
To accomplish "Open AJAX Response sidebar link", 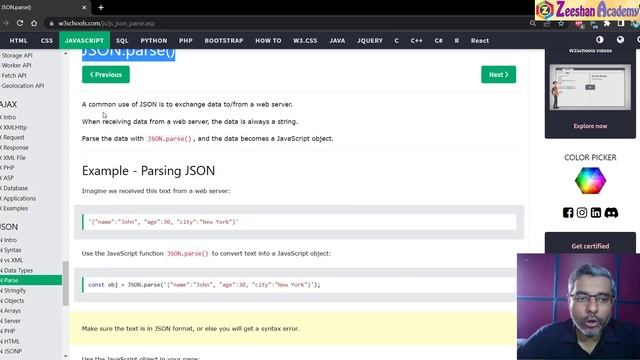I will tap(15, 148).
